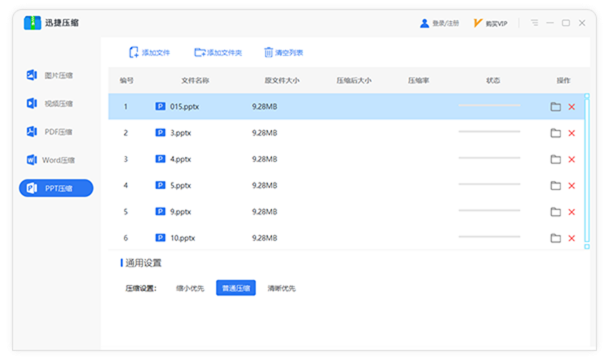Click the PowerPoint icon beside 3.pptx

pos(160,133)
